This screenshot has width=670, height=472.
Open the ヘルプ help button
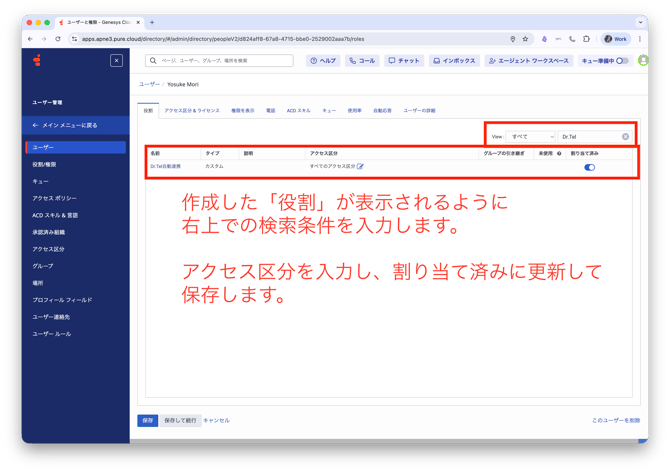click(x=323, y=61)
